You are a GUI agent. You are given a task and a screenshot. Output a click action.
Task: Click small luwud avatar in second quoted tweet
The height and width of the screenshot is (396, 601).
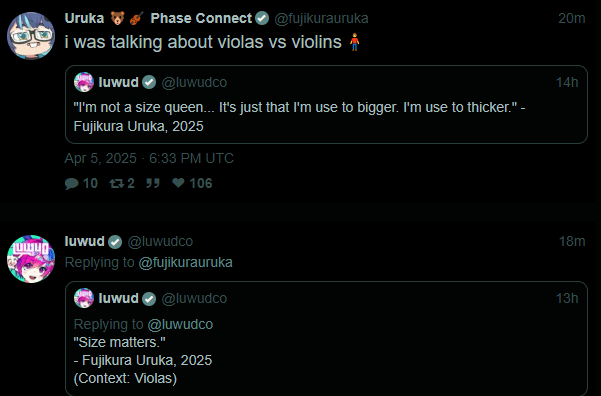84,298
